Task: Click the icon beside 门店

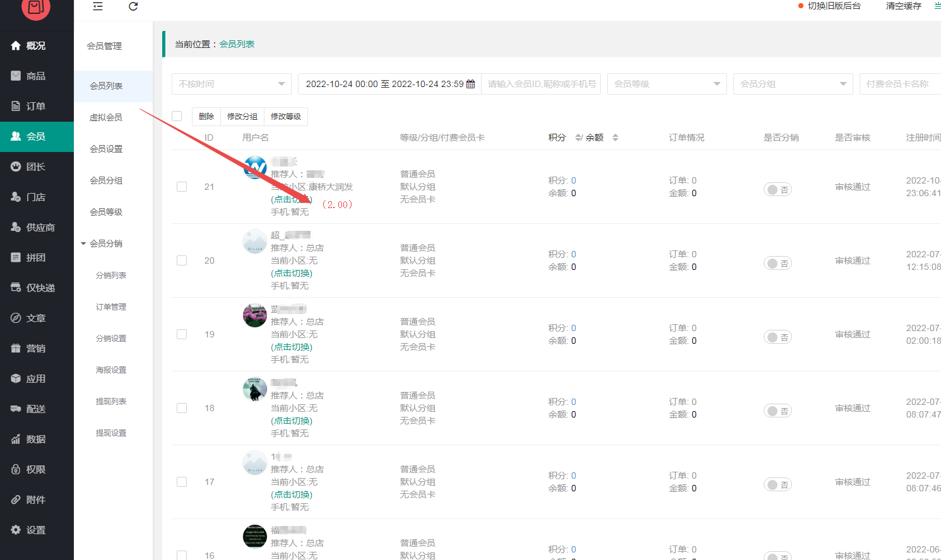Action: pyautogui.click(x=16, y=197)
